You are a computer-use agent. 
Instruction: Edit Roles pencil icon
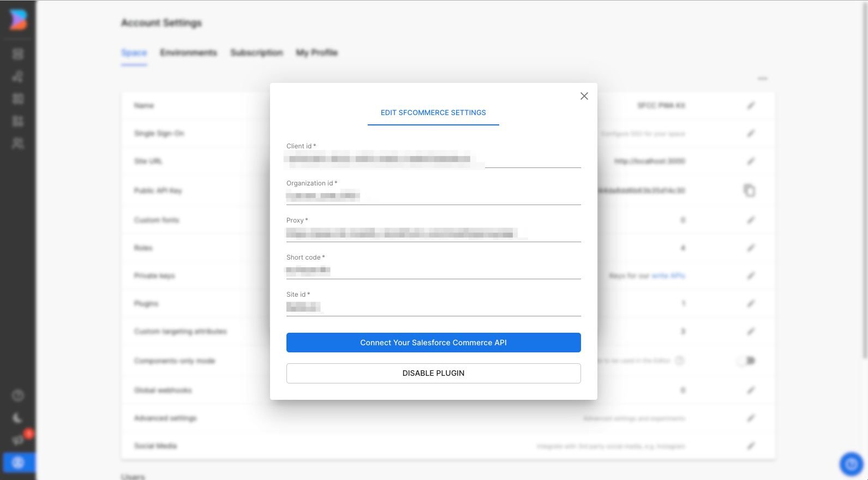click(751, 248)
